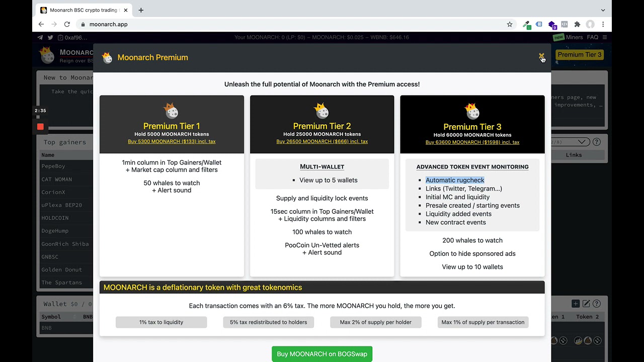Add a token with the Wallet plus icon
Screen dimensions: 644x362
576,304
